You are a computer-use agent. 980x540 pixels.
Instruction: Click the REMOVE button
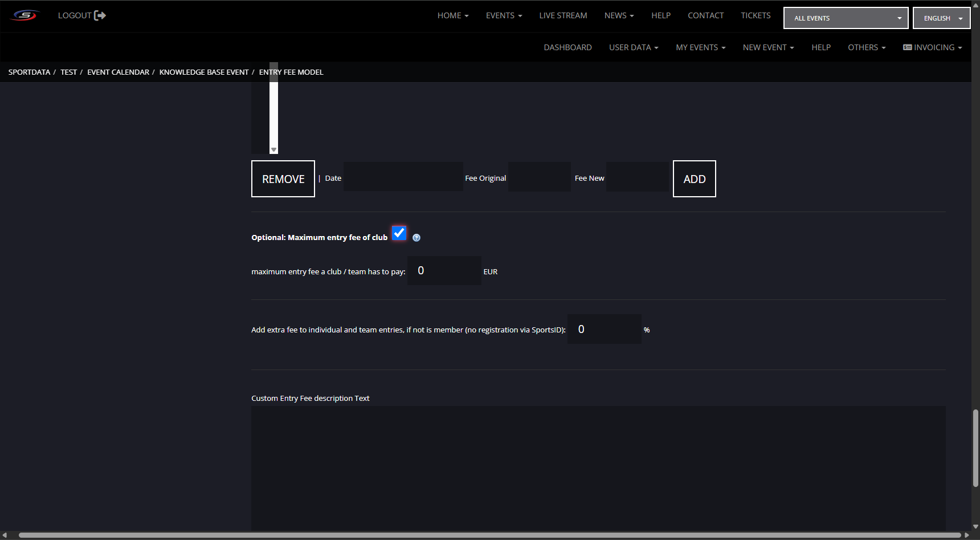283,179
